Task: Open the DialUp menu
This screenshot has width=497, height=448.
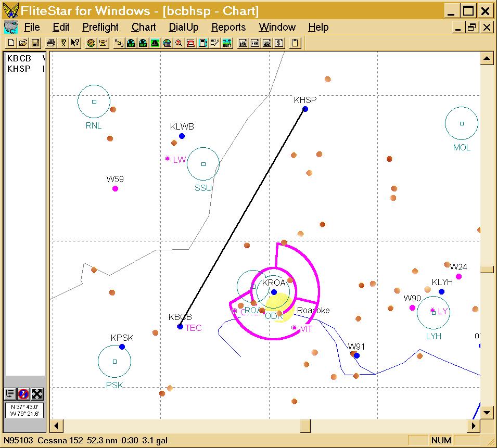Action: point(184,27)
